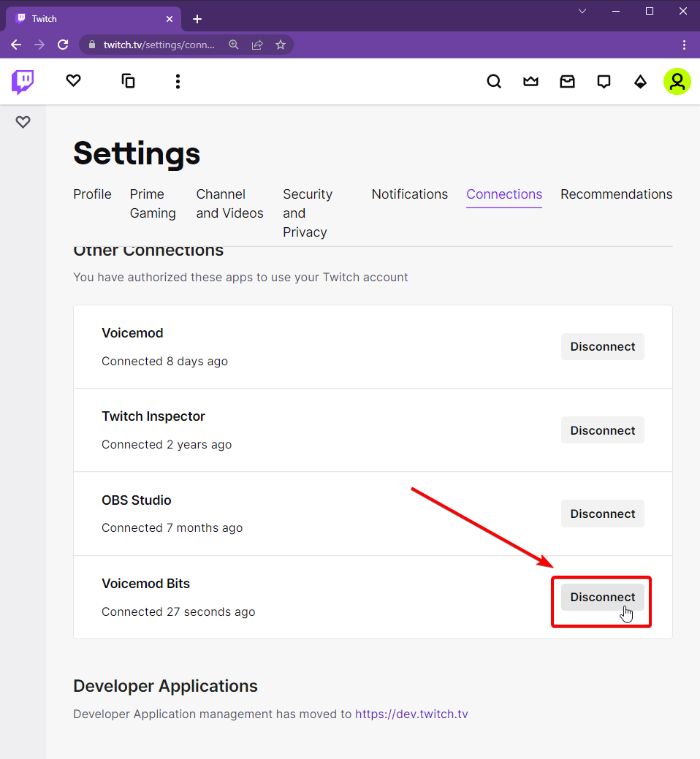Open Whispers chat bubble icon
Viewport: 700px width, 759px height.
click(604, 81)
